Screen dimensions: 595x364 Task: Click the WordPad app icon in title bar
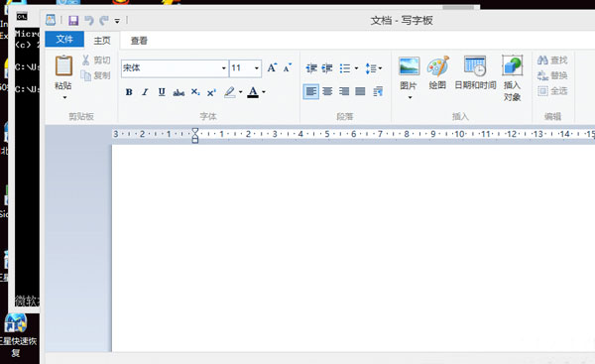51,20
